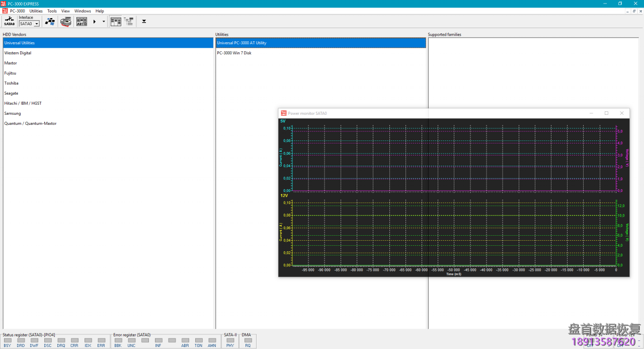Click the AUTO mode toolbar icon

pyautogui.click(x=82, y=21)
